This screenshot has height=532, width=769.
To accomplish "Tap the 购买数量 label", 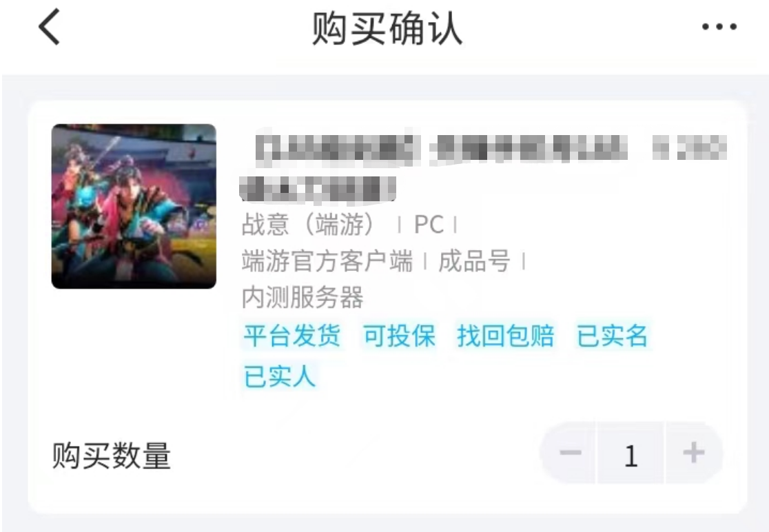I will [112, 456].
